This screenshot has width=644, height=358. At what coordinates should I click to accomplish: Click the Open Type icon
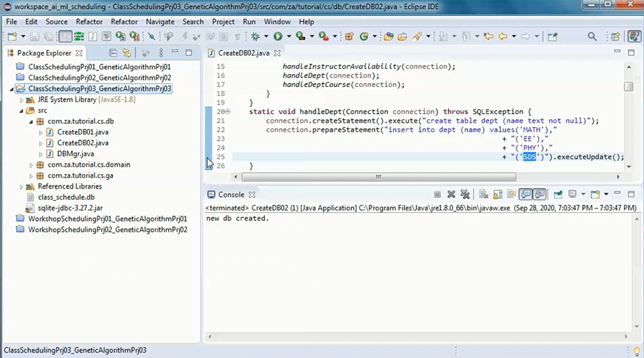pos(388,36)
